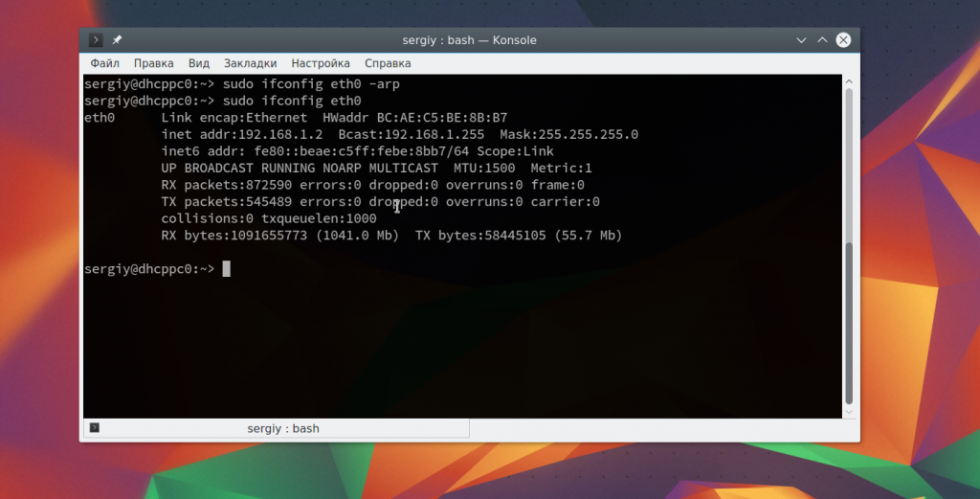980x499 pixels.
Task: Click the inet6 addr fe80::beae:c5ff:febe:8bb7/64 text
Action: pos(315,151)
